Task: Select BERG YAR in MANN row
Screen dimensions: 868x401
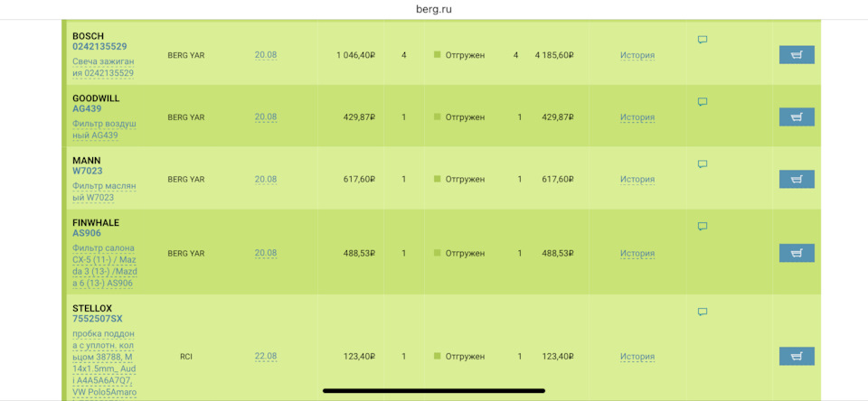Action: [x=186, y=179]
